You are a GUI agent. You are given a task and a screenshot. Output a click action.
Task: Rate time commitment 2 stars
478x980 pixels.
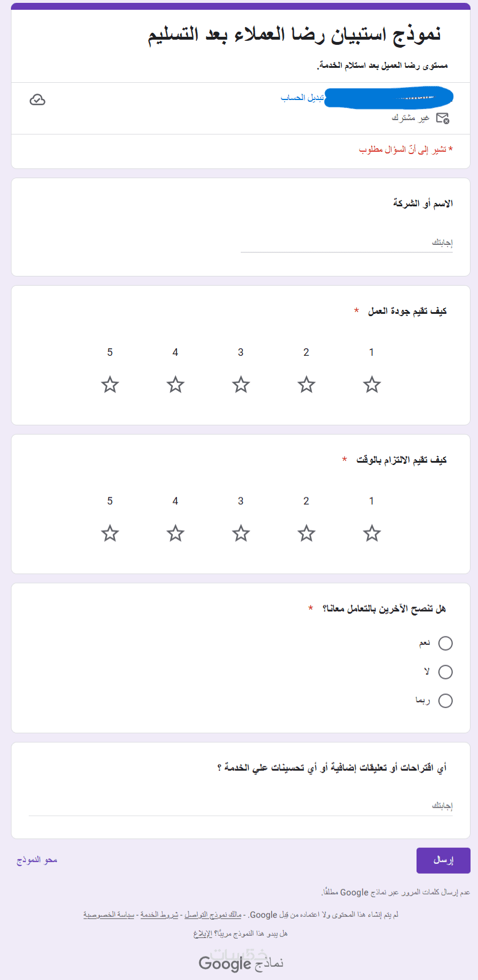coord(306,533)
